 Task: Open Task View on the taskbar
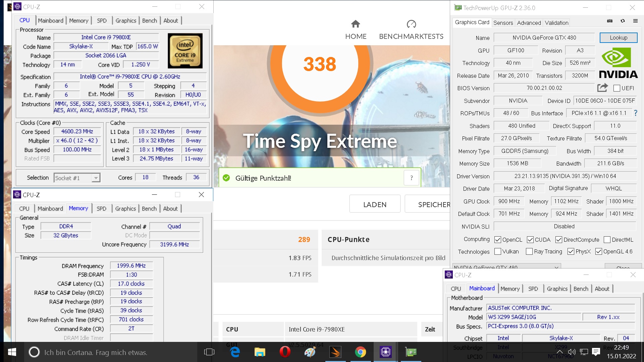(209, 352)
